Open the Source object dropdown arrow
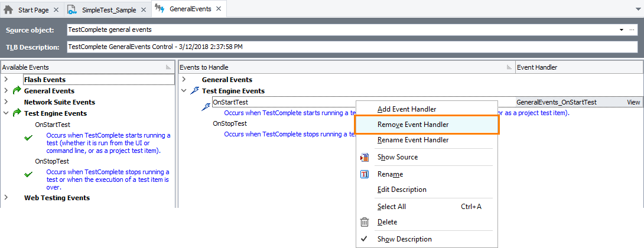644x248 pixels. pos(622,30)
